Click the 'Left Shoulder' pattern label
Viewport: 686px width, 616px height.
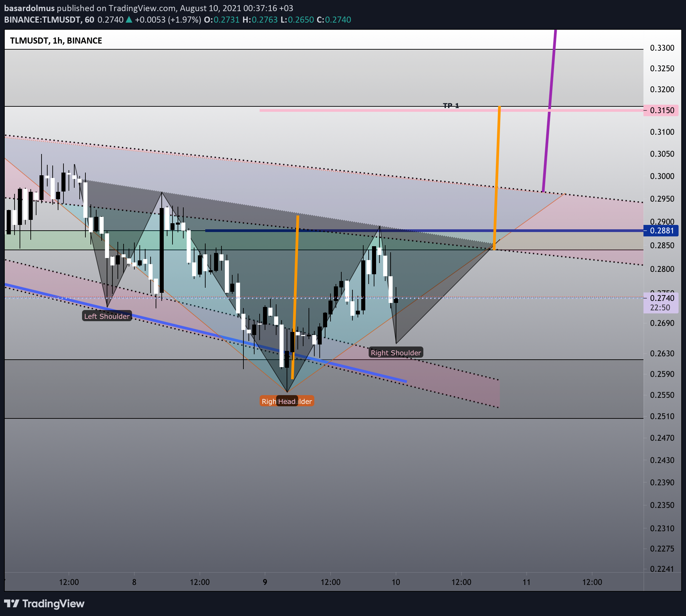tap(107, 316)
